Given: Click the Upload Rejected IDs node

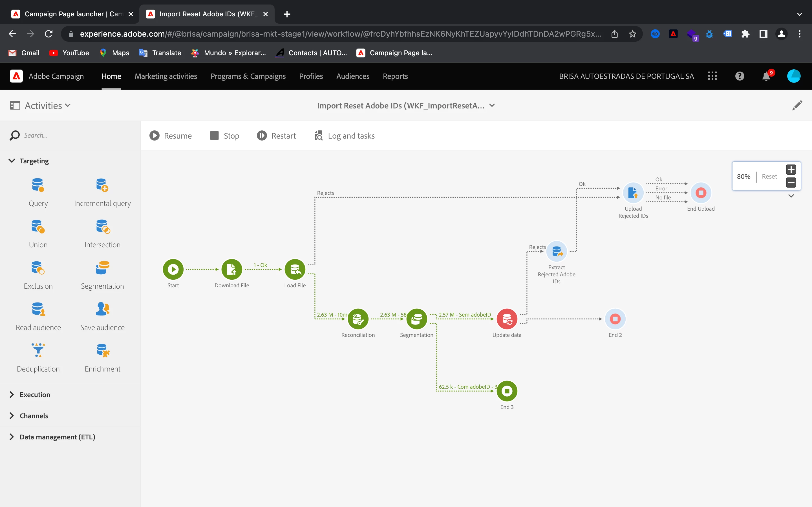Looking at the screenshot, I should (x=633, y=193).
